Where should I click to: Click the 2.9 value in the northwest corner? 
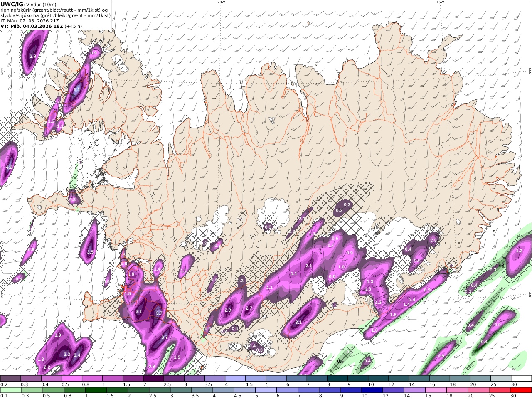coord(33,56)
